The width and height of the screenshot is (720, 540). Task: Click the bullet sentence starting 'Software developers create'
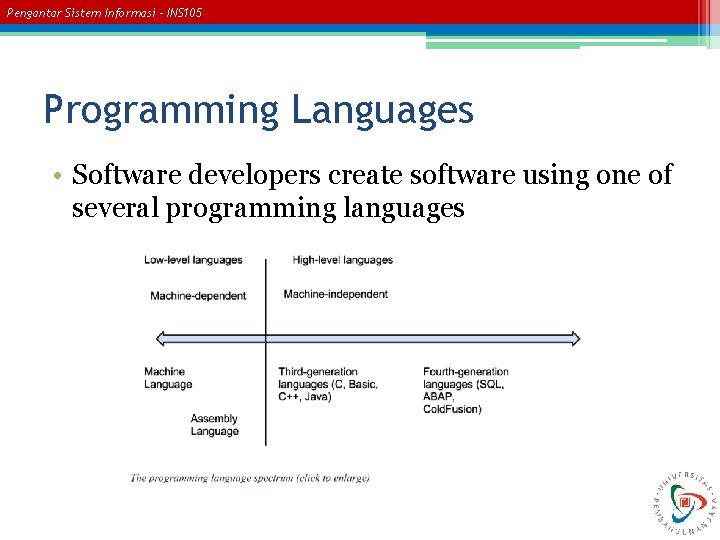[x=372, y=191]
